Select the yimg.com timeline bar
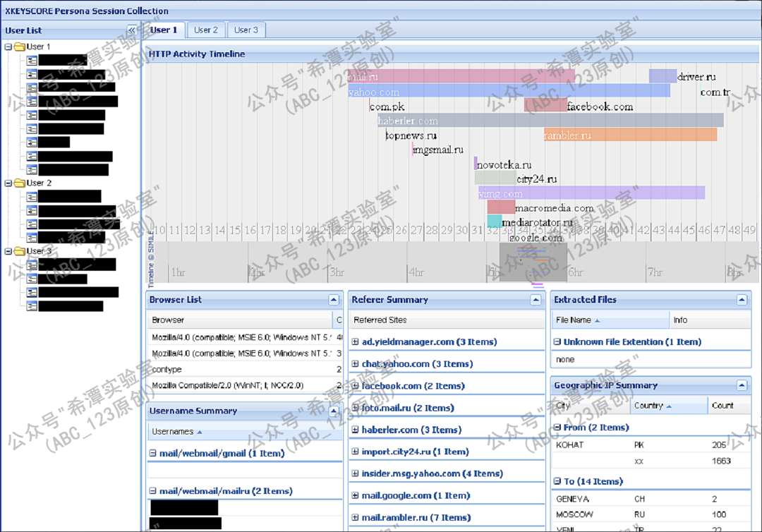This screenshot has height=532, width=762. pyautogui.click(x=591, y=193)
